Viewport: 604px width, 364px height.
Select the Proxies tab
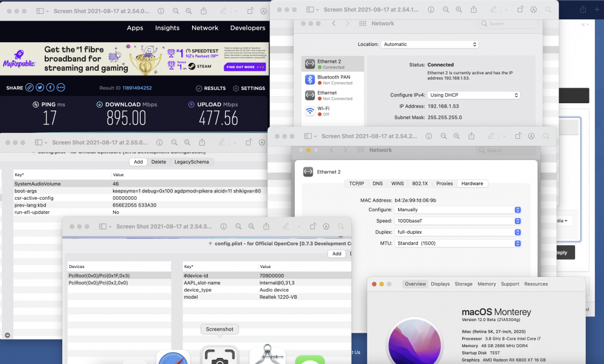445,184
